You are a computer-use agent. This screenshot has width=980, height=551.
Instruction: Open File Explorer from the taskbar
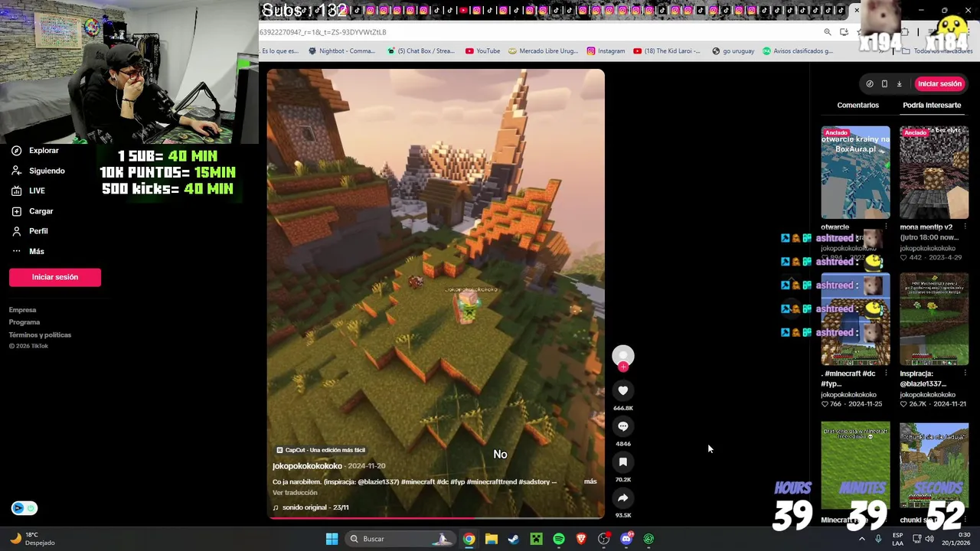tap(492, 539)
